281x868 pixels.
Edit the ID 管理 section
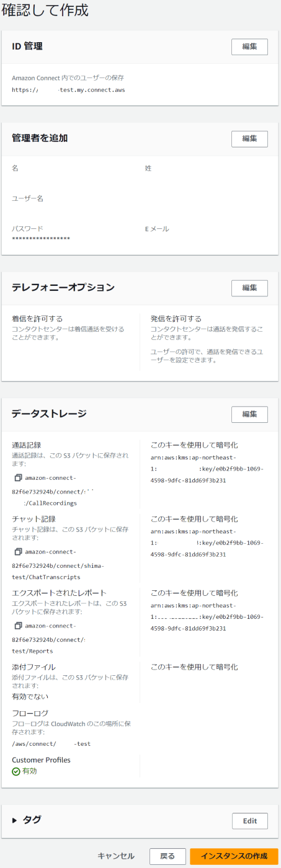click(249, 46)
